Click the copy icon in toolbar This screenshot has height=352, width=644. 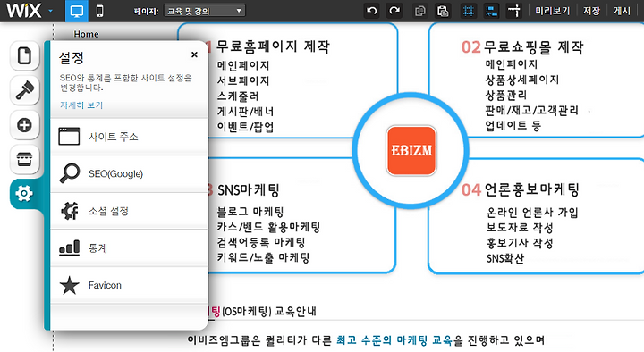(419, 11)
